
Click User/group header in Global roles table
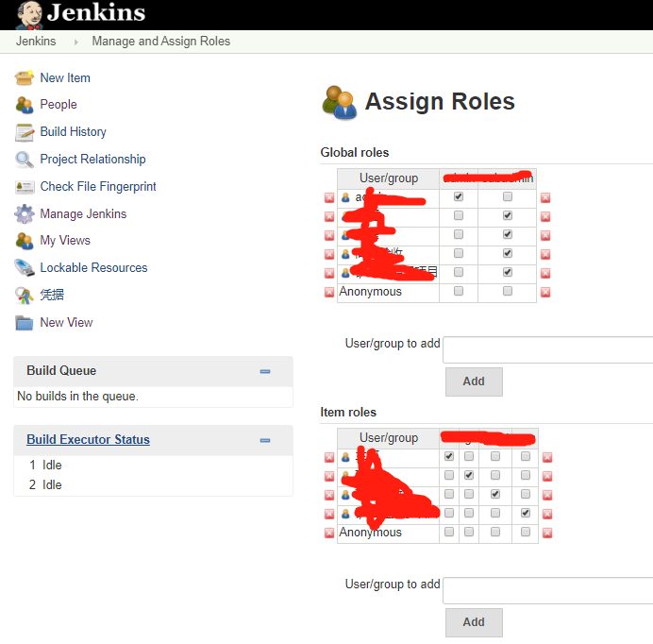(x=389, y=178)
